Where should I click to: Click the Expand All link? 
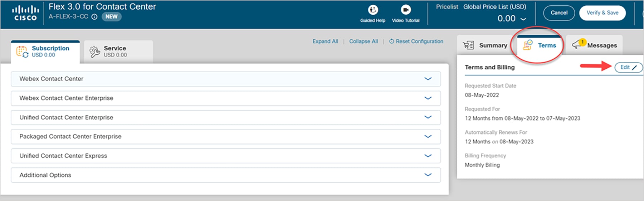pos(325,41)
